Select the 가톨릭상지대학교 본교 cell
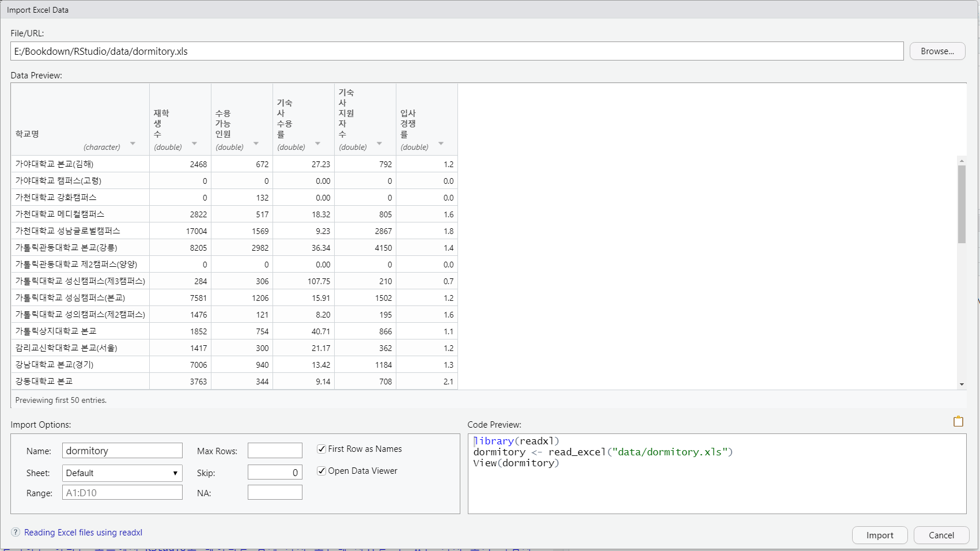The image size is (980, 551). point(80,331)
